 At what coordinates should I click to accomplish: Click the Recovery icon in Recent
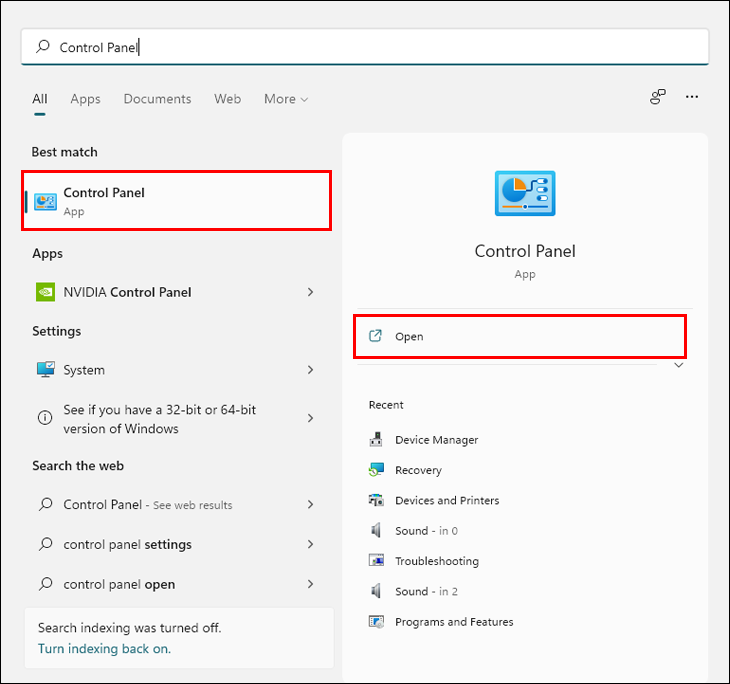376,470
